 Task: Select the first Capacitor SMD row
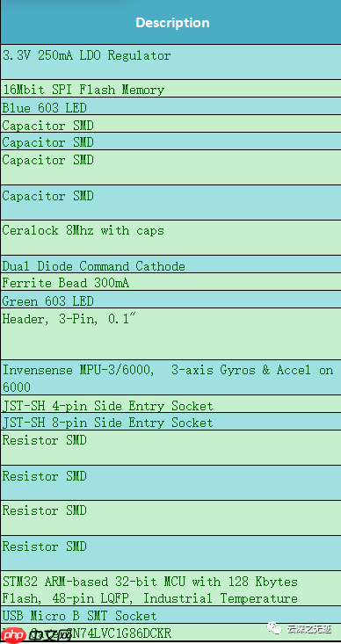tap(170, 124)
